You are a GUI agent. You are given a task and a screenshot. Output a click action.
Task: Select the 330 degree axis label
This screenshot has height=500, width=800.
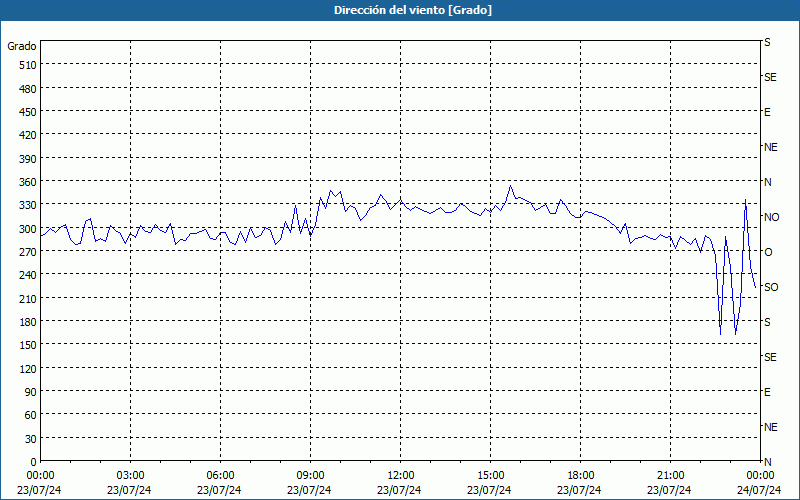29,206
